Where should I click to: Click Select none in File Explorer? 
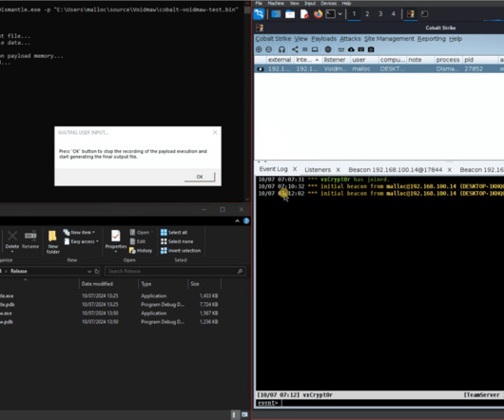pos(177,241)
